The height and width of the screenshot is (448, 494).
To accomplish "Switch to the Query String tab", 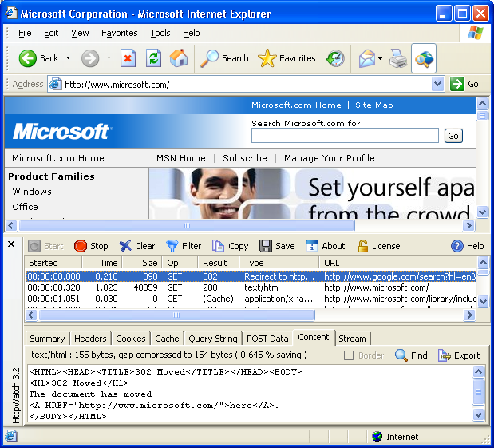I will click(213, 339).
